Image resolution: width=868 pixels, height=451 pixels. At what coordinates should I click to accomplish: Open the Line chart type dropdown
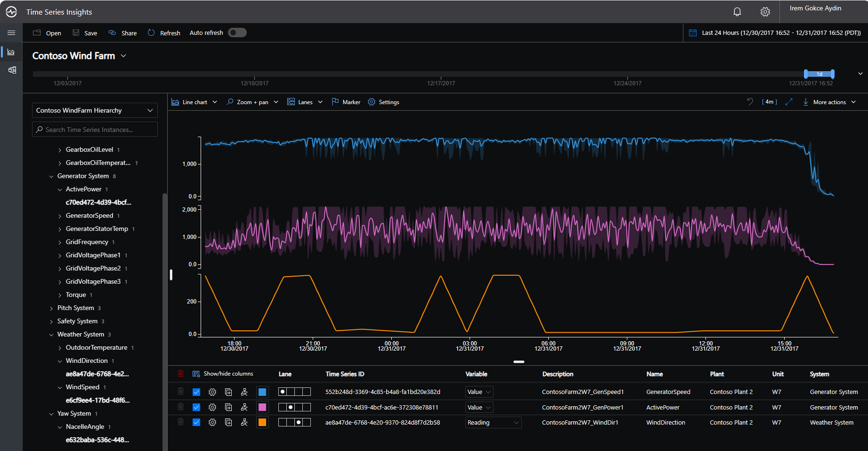[194, 102]
